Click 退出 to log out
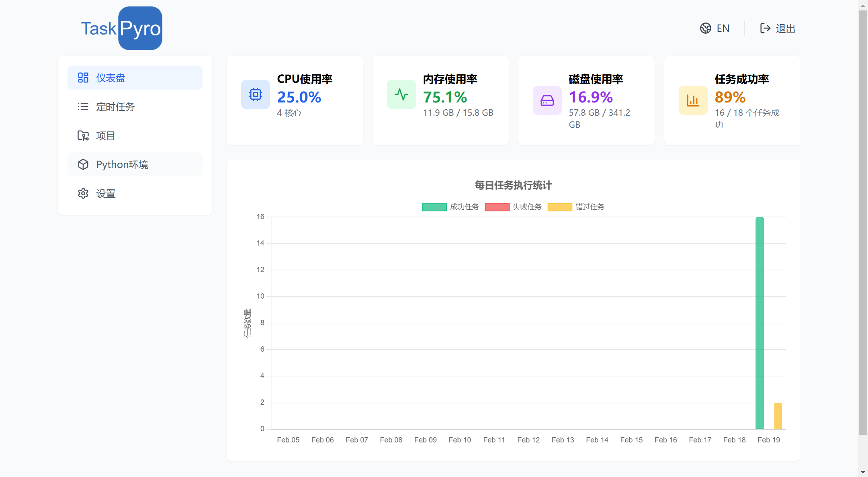The image size is (868, 477). pos(785,29)
